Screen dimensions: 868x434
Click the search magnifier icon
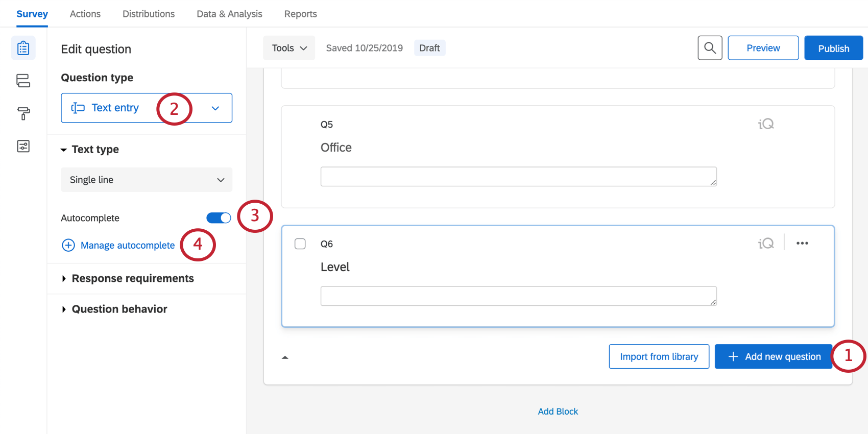point(710,48)
